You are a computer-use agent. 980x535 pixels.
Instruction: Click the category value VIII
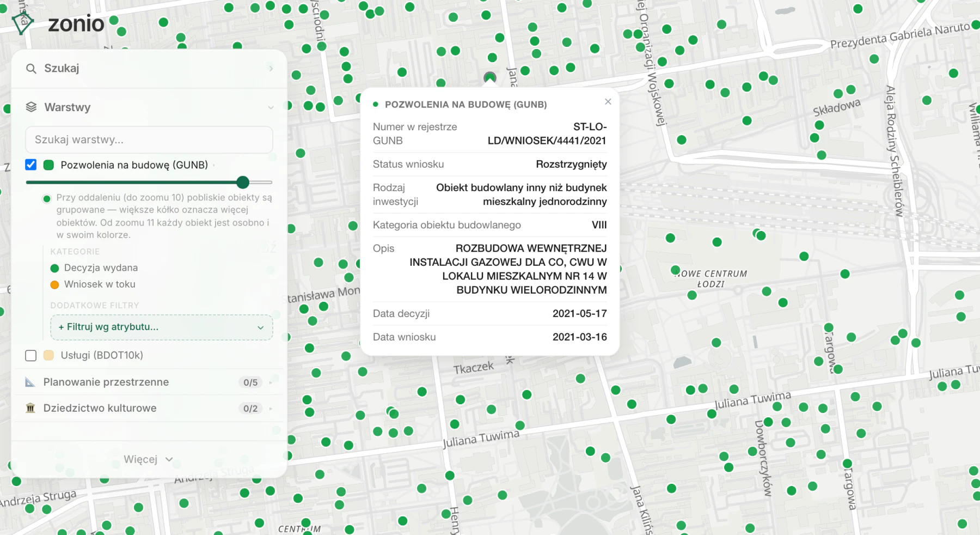tap(599, 225)
